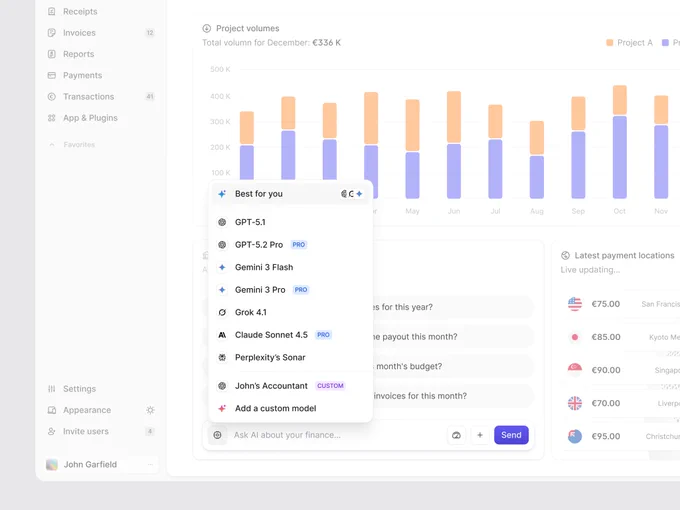Click the GPT-5.1 OpenAI icon

coord(222,222)
